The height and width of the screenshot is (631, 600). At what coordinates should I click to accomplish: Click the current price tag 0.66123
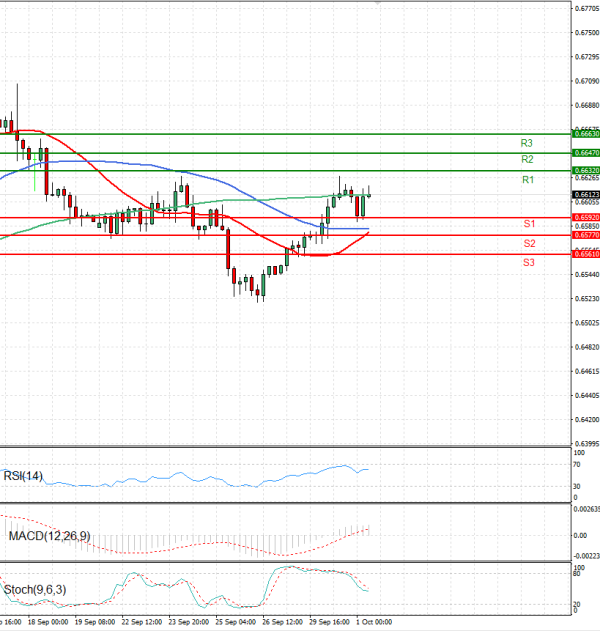(x=585, y=195)
